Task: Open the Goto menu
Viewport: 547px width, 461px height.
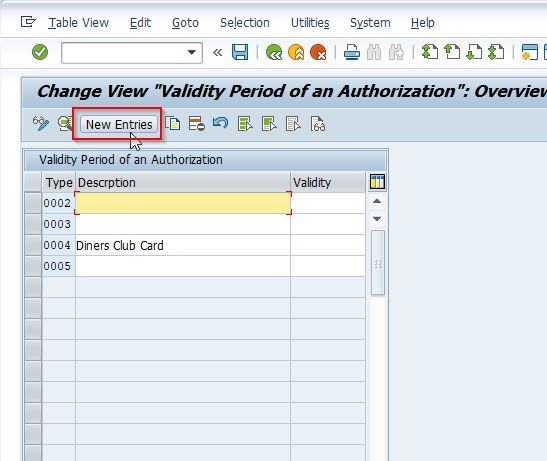Action: (x=185, y=23)
